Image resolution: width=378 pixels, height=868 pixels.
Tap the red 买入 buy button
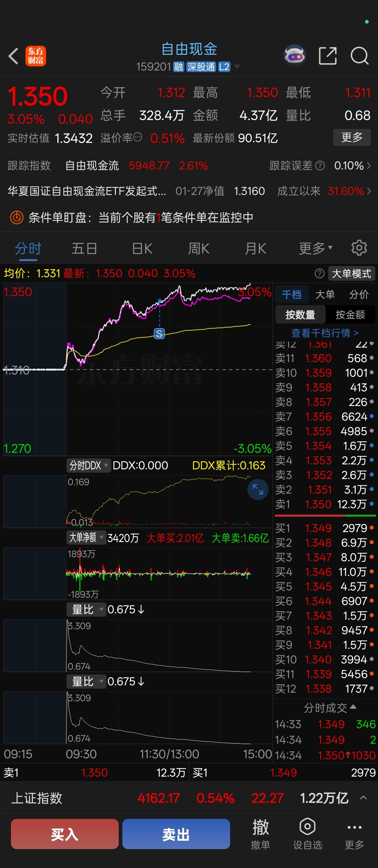[x=65, y=834]
